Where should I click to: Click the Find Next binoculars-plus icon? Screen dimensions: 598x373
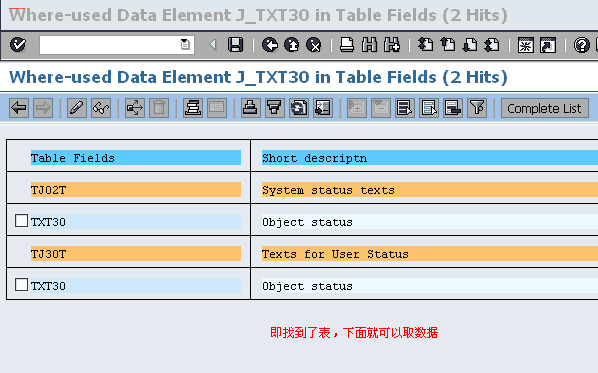[x=392, y=45]
